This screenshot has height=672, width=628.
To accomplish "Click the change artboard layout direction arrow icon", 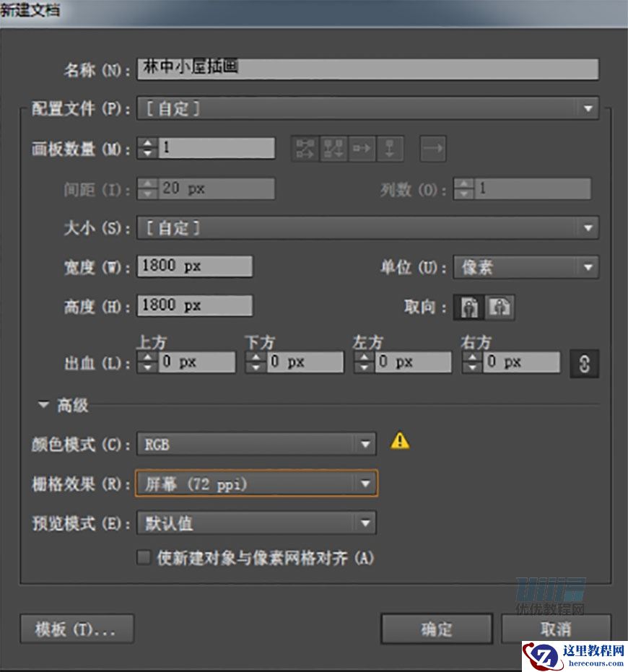I will [x=431, y=149].
